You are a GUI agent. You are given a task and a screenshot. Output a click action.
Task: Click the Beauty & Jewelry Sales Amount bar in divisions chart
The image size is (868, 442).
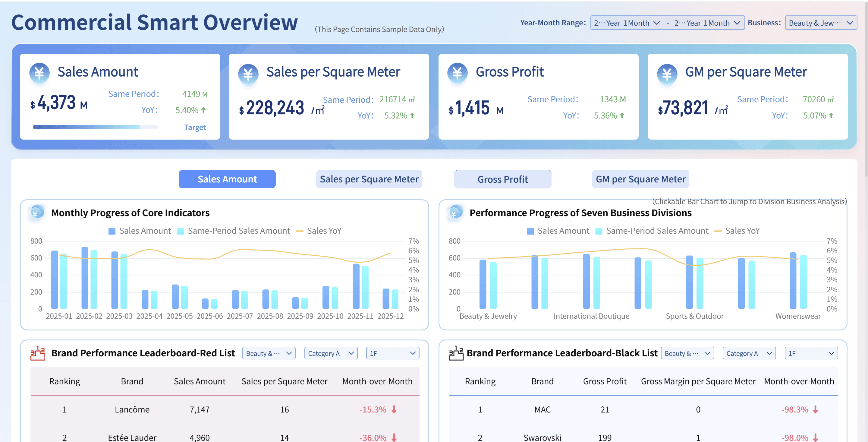483,284
